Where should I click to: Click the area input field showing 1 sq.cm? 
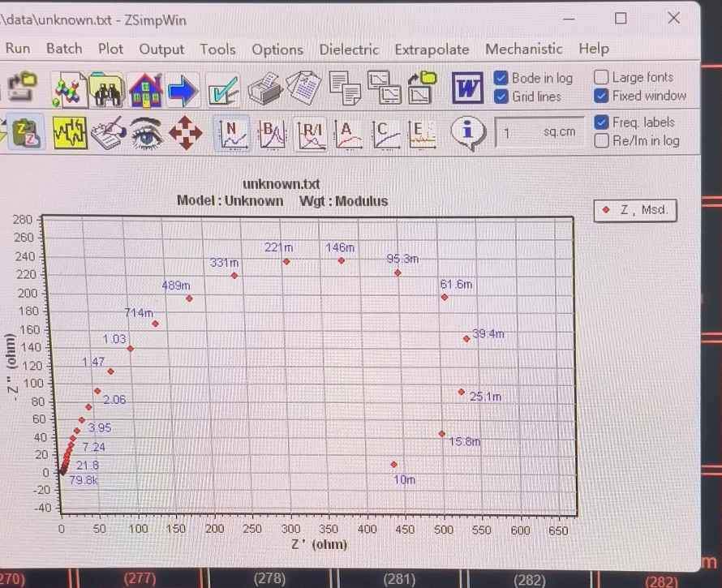tap(539, 133)
